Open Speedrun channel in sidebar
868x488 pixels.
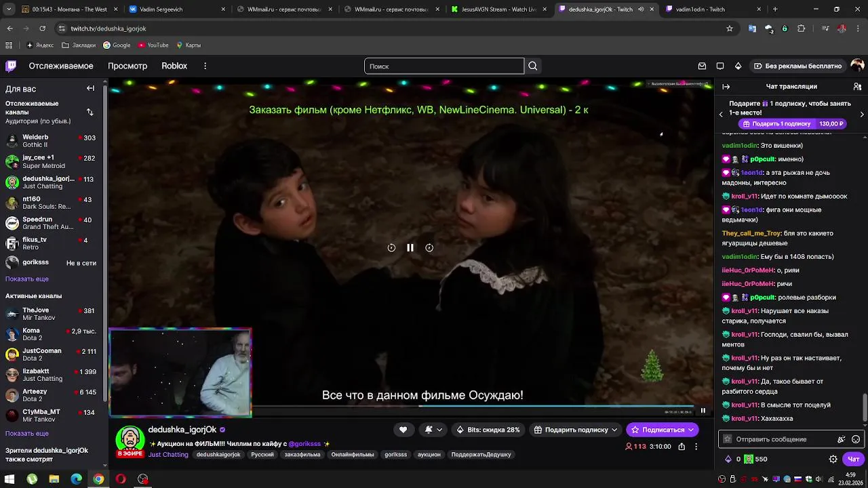[52, 223]
